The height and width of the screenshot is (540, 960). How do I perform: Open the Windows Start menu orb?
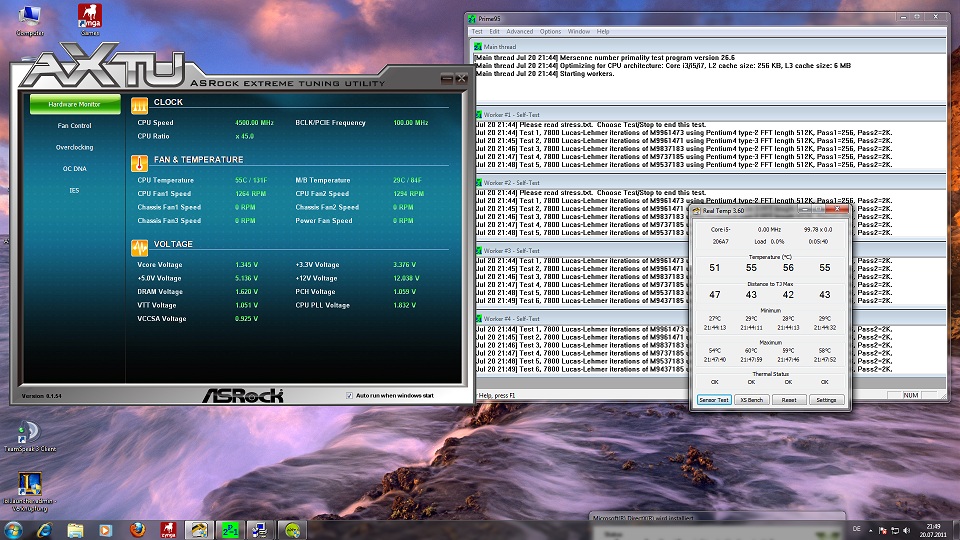tap(13, 530)
